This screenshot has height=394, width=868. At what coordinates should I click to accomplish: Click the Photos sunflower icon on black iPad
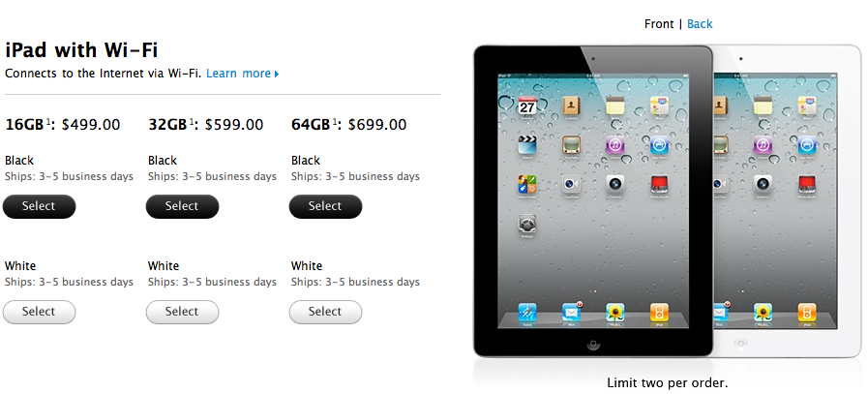click(615, 313)
